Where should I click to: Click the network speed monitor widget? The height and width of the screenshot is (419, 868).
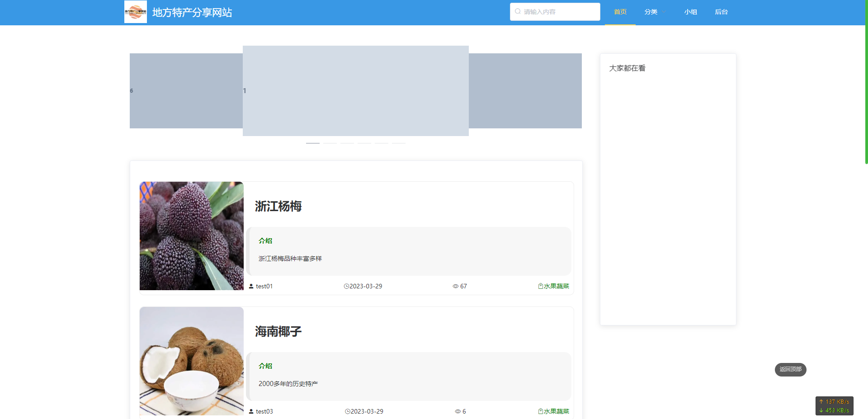click(x=835, y=406)
